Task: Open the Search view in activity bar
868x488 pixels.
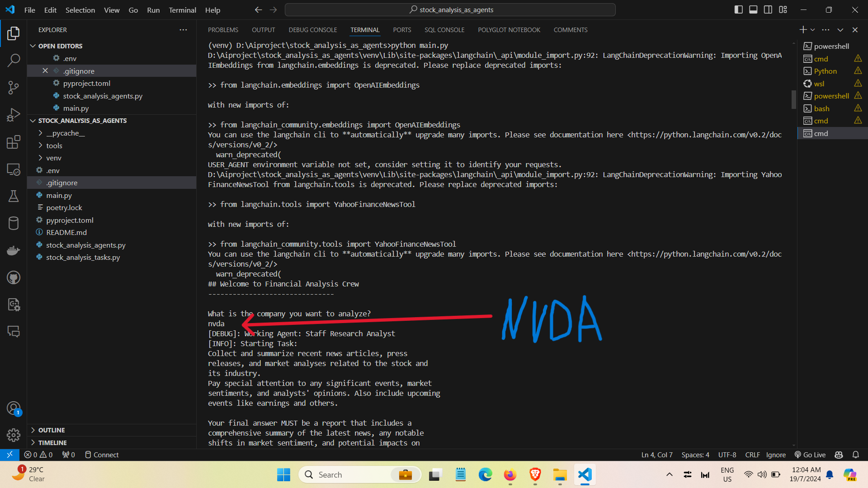Action: 14,60
